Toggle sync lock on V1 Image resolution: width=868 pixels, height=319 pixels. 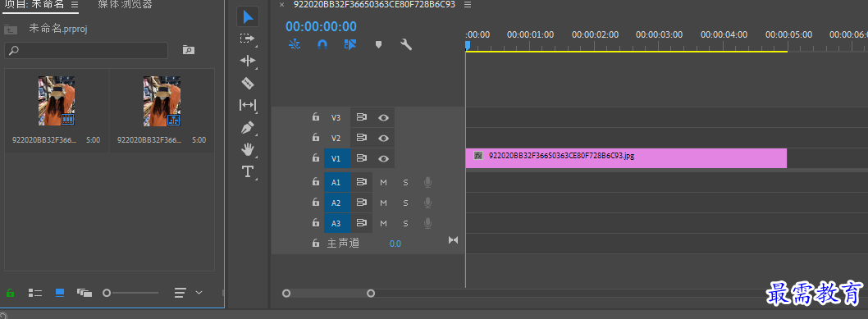pos(362,158)
